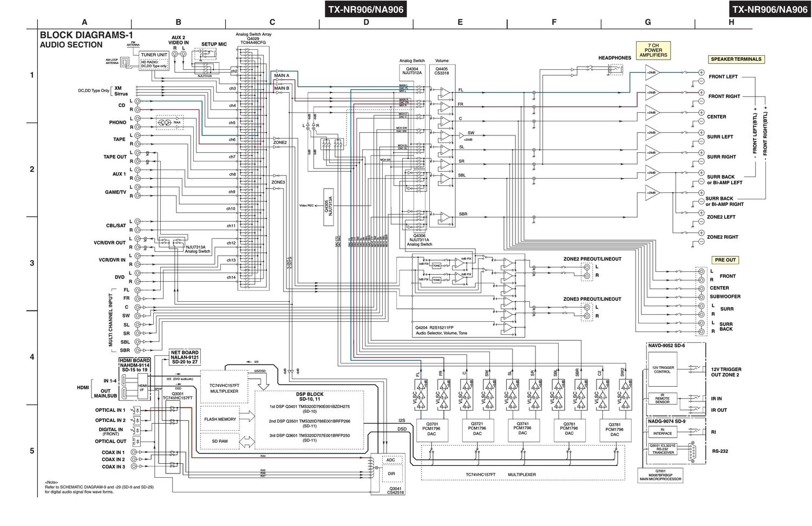Click the AUX 2 VIDEO IN R jack
This screenshot has height=526, width=812.
pyautogui.click(x=175, y=55)
